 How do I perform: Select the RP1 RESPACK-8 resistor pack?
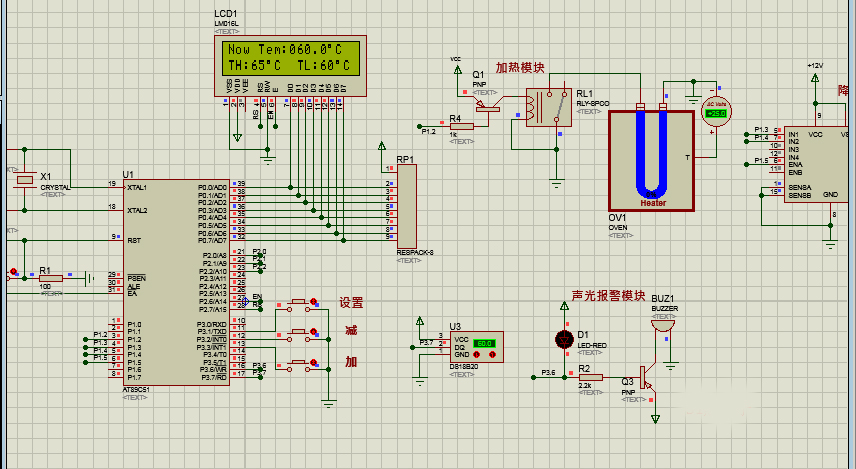407,206
